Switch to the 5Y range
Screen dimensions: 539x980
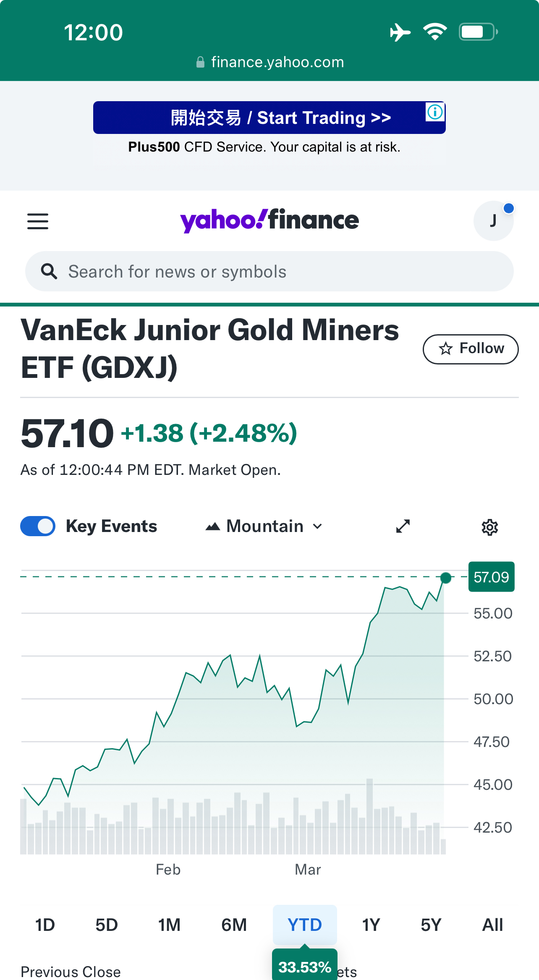(431, 925)
